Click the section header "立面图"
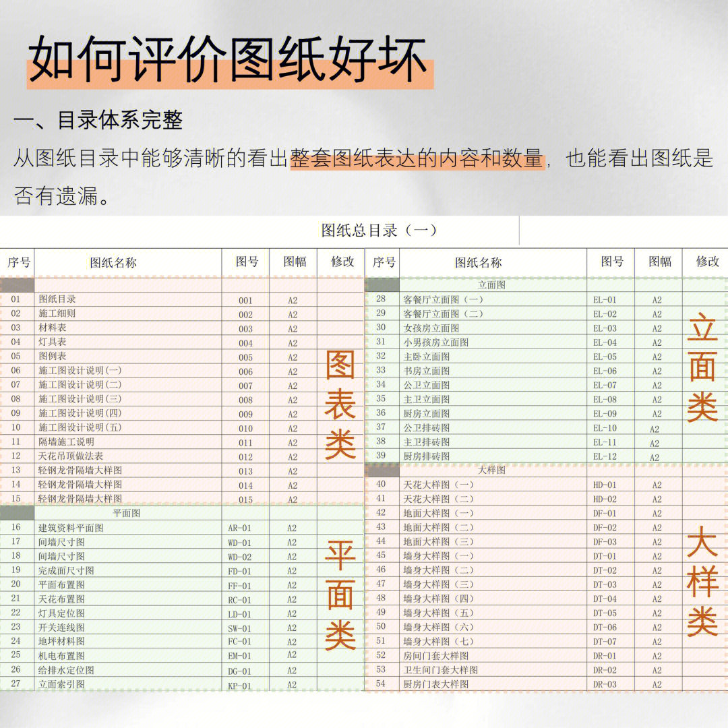Viewport: 728px width, 728px height. point(491,284)
